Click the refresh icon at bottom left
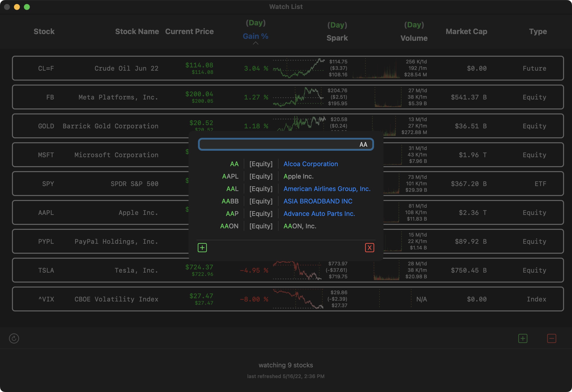The width and height of the screenshot is (572, 392). (14, 338)
